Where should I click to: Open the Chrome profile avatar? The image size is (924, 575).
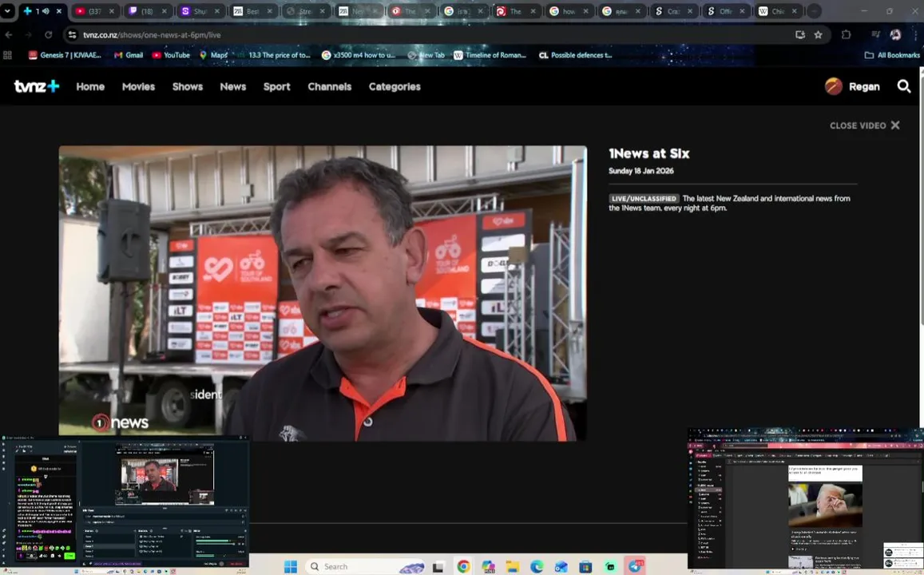coord(895,35)
